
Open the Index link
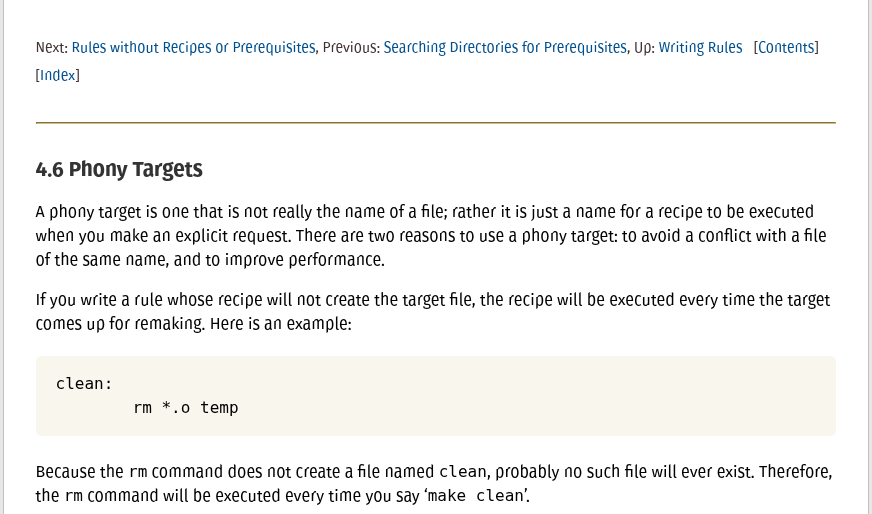pos(58,76)
